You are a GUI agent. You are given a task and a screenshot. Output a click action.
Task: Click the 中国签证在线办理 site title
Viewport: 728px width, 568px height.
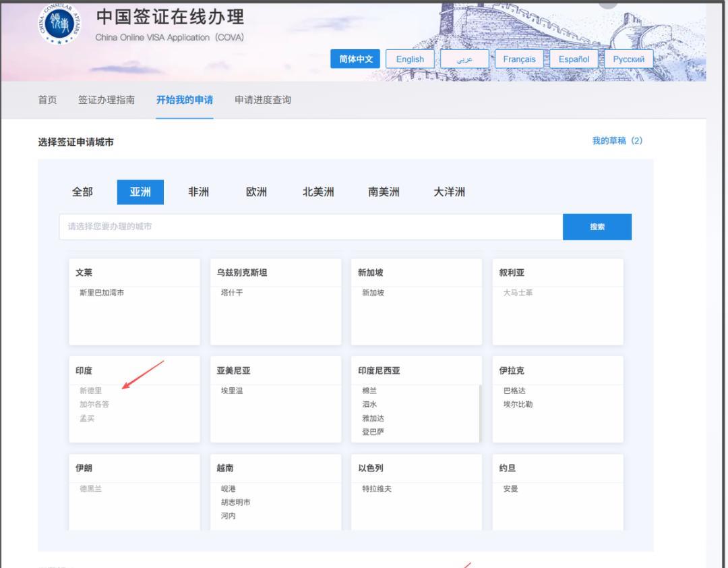point(170,17)
